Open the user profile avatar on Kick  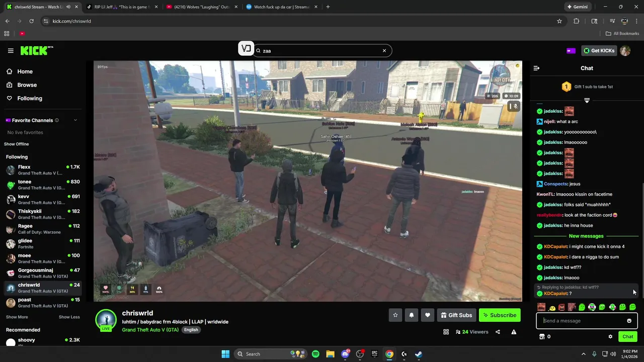[625, 51]
